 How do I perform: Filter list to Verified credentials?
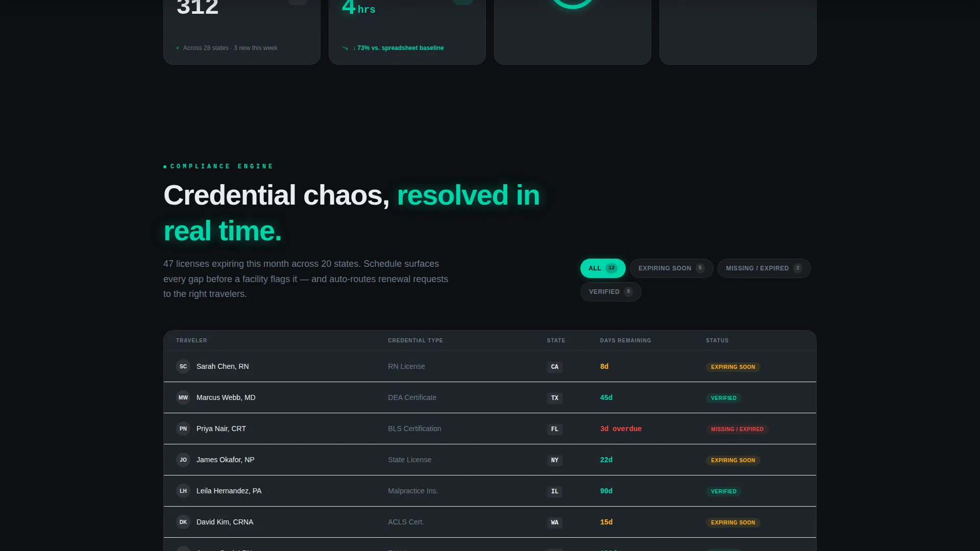coord(610,292)
